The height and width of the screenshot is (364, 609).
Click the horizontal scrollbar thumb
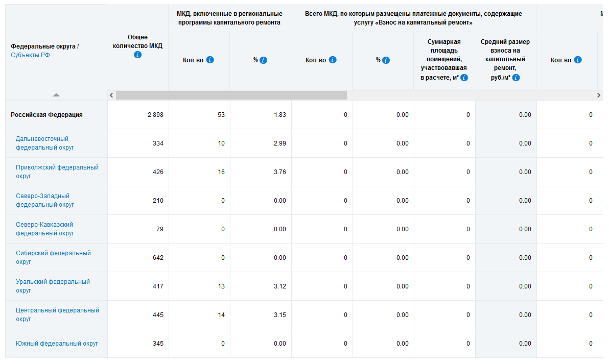[x=231, y=95]
